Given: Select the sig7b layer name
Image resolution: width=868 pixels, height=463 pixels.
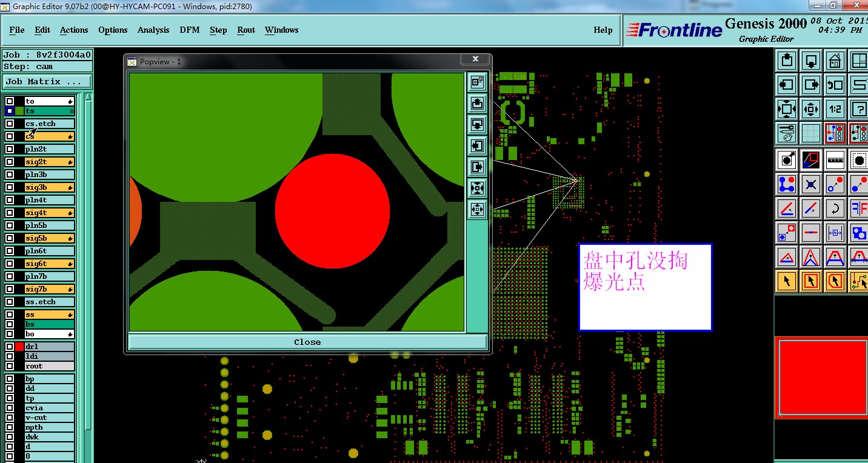Looking at the screenshot, I should (49, 289).
